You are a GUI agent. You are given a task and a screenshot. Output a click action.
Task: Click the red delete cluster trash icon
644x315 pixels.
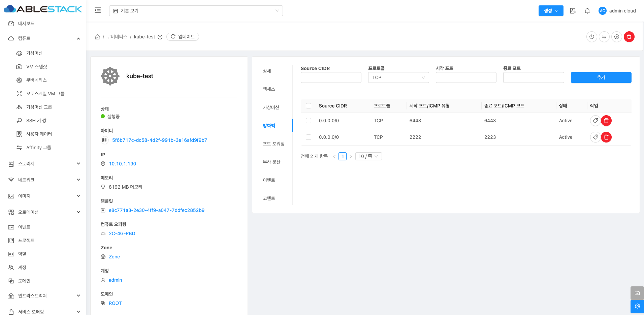629,37
